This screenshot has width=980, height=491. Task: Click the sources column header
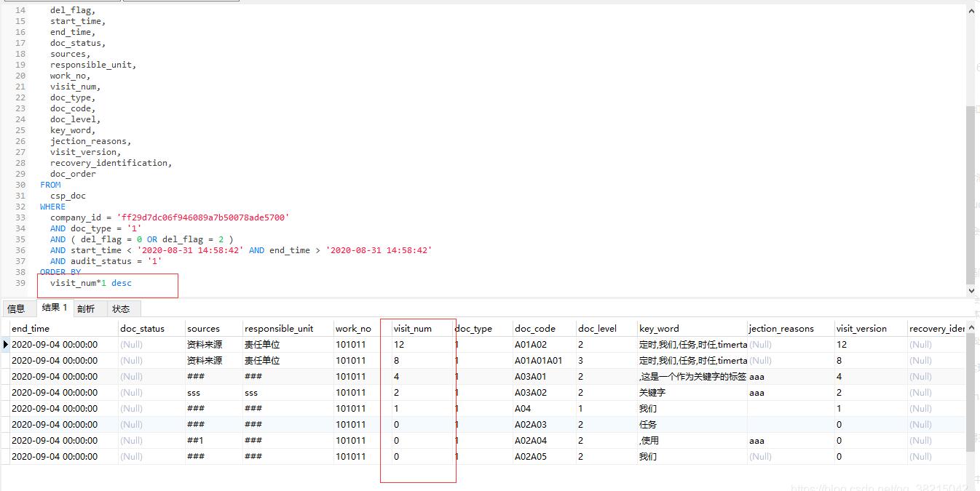coord(197,328)
